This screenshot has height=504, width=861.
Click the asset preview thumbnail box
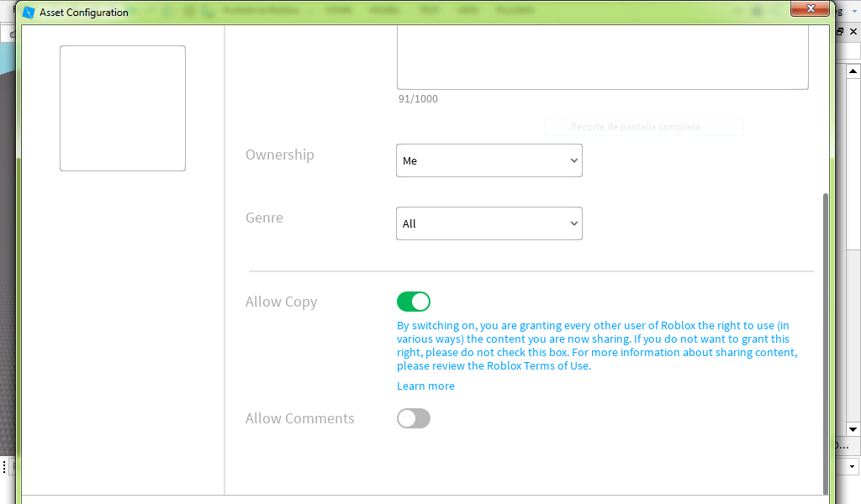pos(123,108)
